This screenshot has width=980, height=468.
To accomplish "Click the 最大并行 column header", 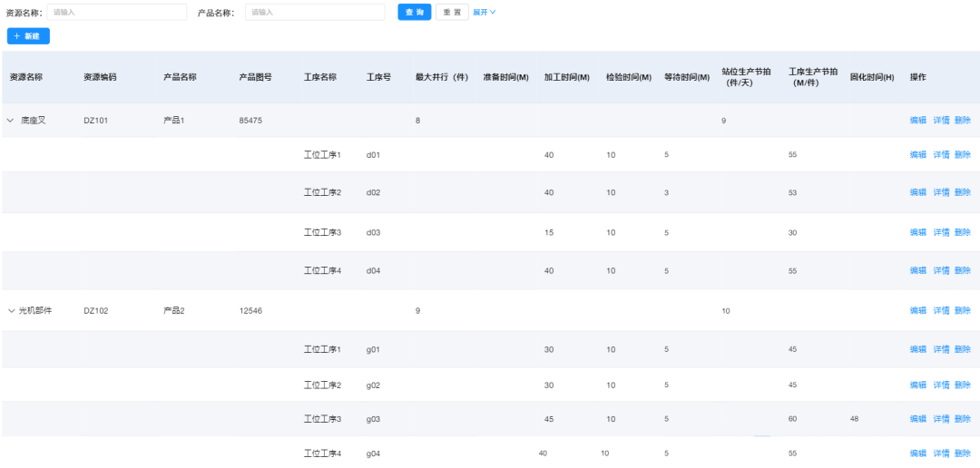I will [x=442, y=77].
